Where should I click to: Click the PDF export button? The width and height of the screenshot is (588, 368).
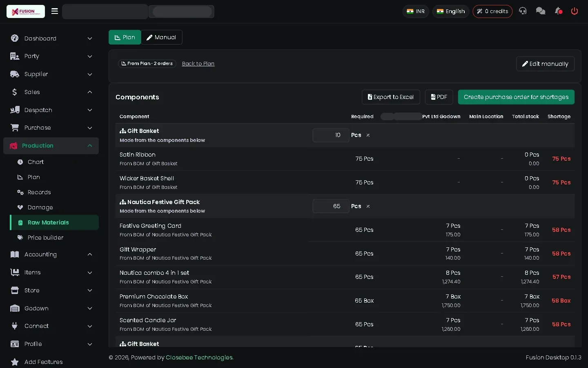(439, 97)
